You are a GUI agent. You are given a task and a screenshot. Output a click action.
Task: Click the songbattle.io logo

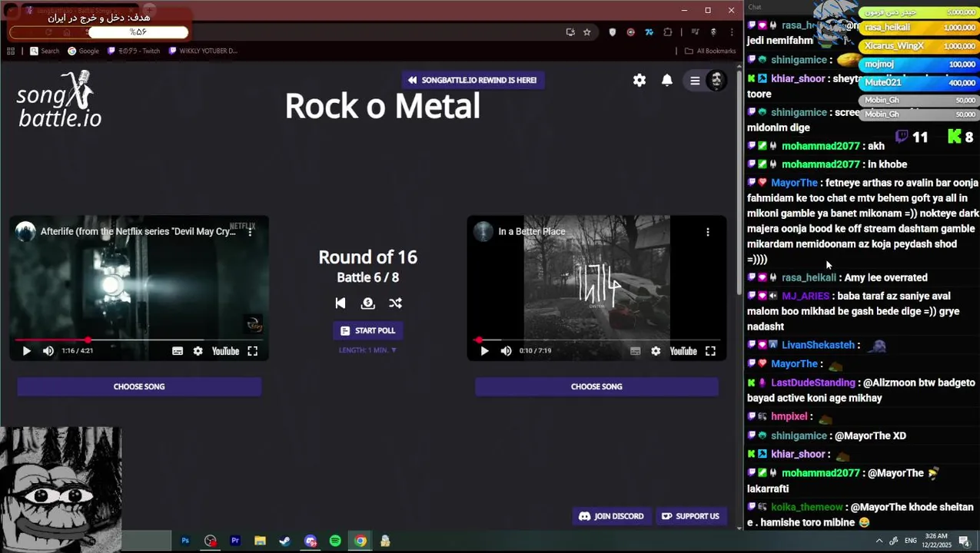coord(59,100)
